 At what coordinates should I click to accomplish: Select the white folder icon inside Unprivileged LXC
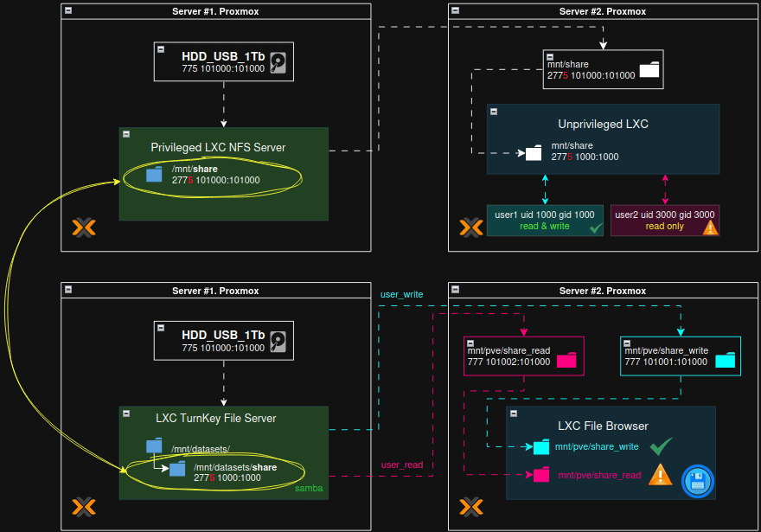coord(533,152)
